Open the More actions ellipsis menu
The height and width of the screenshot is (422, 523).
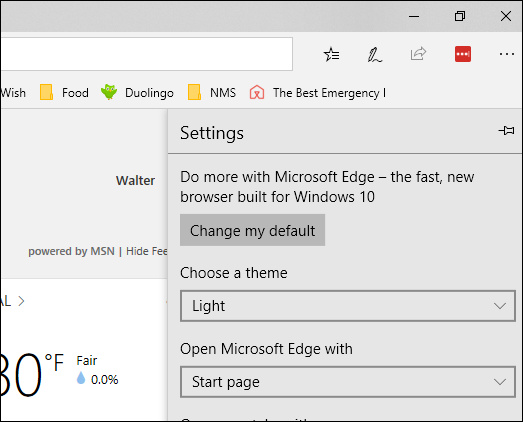click(x=507, y=54)
